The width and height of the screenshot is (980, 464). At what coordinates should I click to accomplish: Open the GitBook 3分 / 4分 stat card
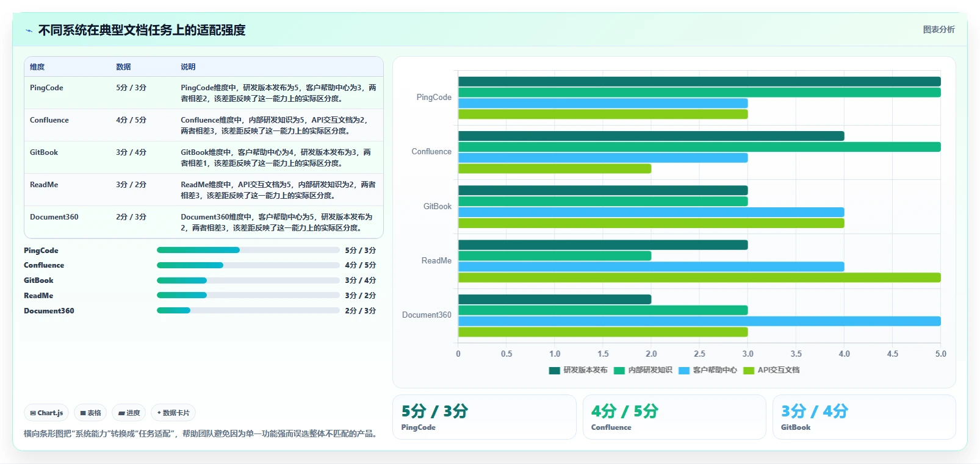coord(864,417)
